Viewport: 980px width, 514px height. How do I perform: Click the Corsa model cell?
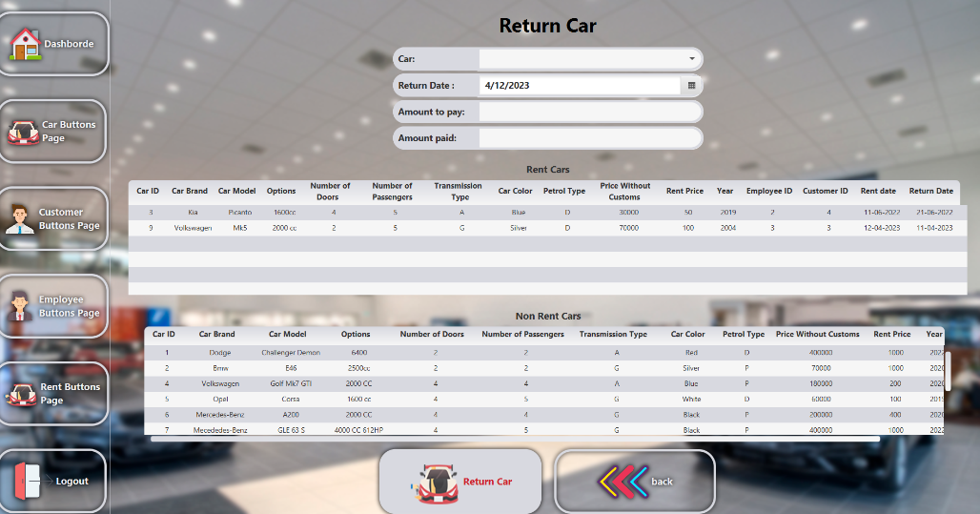tap(291, 399)
